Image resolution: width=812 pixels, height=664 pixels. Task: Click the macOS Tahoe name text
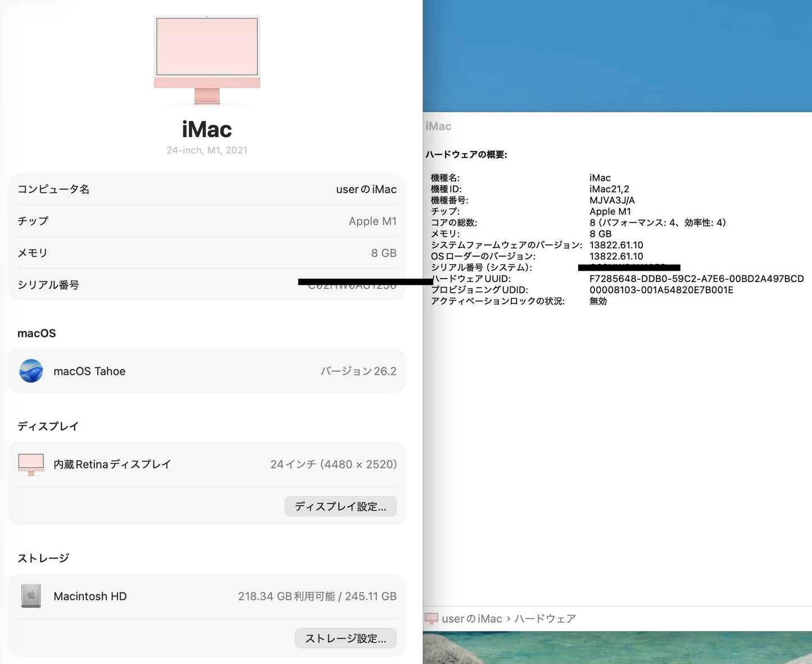89,371
